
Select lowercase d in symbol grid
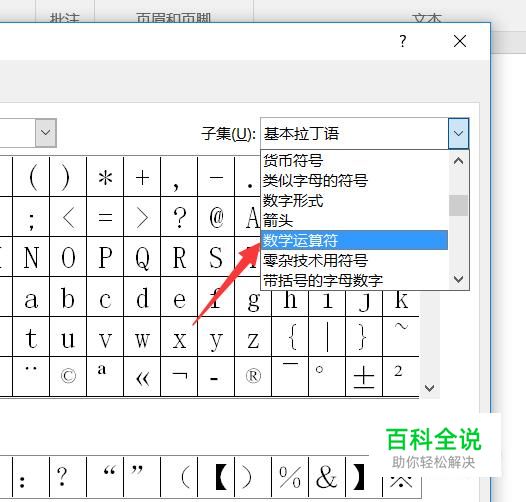pos(142,297)
